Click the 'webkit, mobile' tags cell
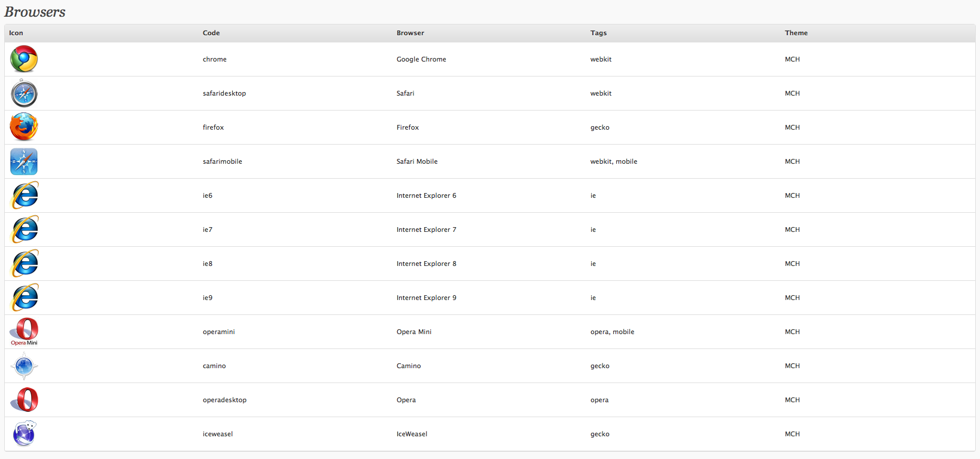The height and width of the screenshot is (459, 980). (614, 161)
